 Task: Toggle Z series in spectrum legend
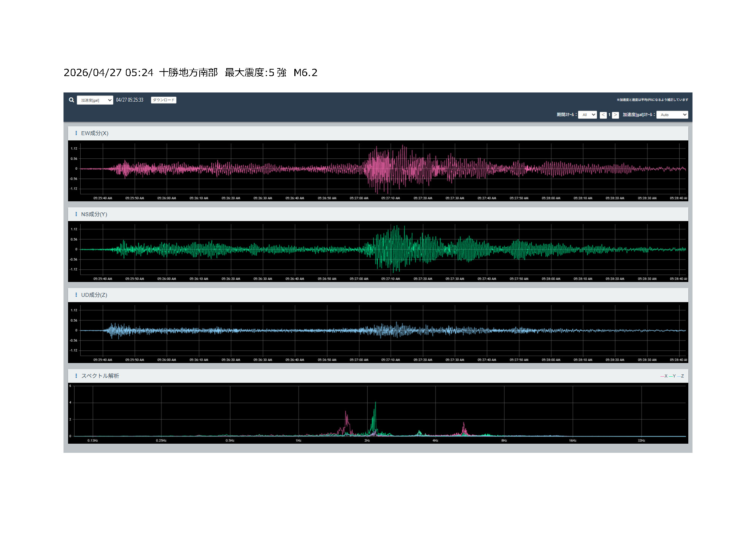tap(681, 376)
